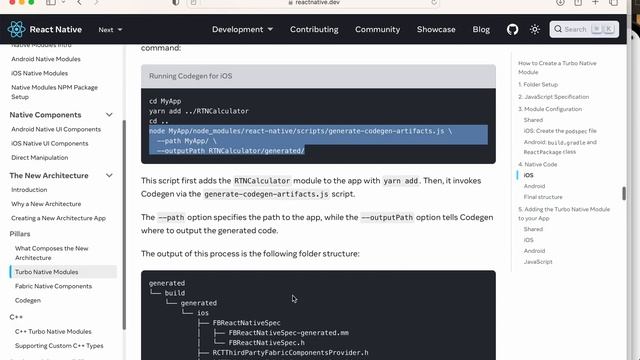Screen dimensions: 640x360
Task: Jump to iOS: Create the podspec file
Action: coord(560,131)
